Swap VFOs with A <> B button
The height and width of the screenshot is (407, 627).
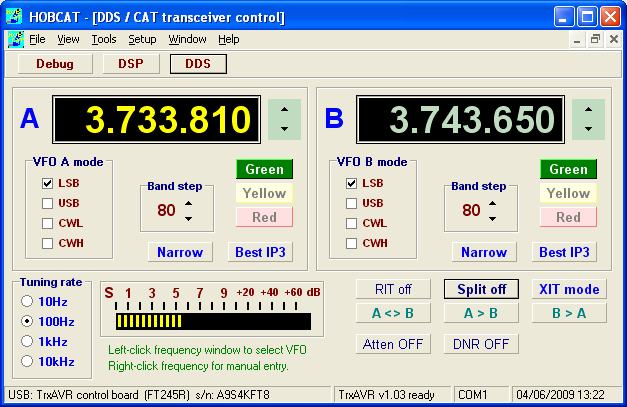coord(394,311)
